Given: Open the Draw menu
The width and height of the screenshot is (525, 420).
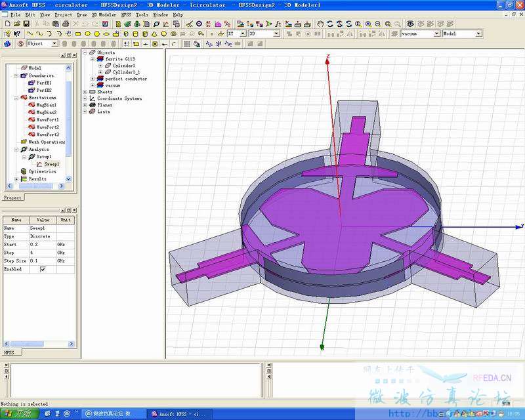Looking at the screenshot, I should [81, 14].
